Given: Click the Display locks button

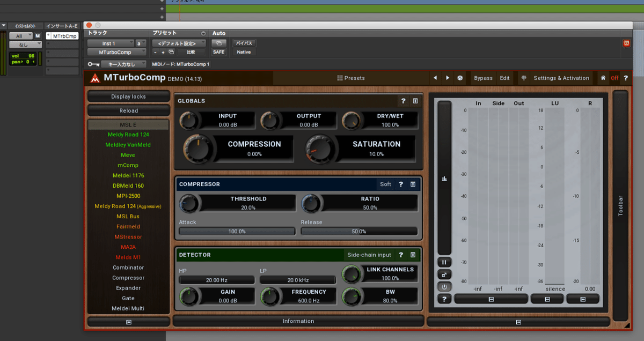Looking at the screenshot, I should (128, 97).
